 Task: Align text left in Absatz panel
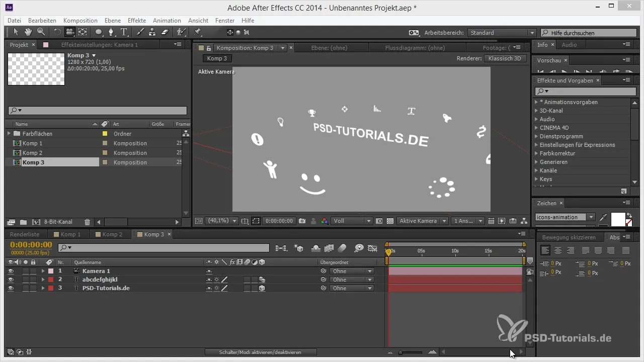[545, 250]
